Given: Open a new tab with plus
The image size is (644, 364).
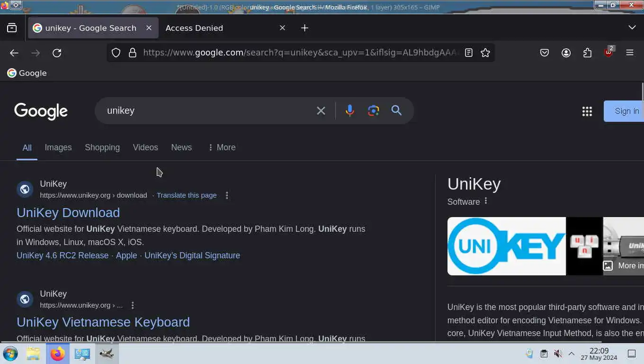Looking at the screenshot, I should click(304, 28).
